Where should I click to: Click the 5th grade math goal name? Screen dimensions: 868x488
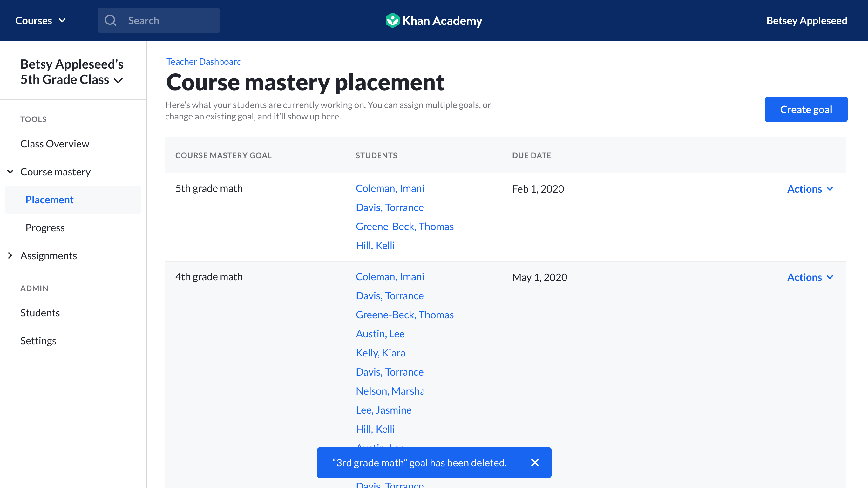(x=209, y=188)
